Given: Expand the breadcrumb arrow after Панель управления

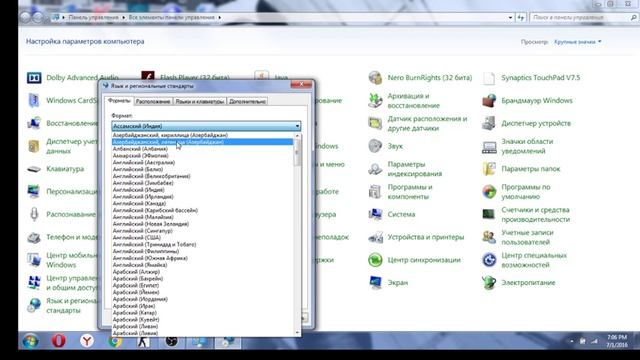Looking at the screenshot, I should (x=123, y=18).
